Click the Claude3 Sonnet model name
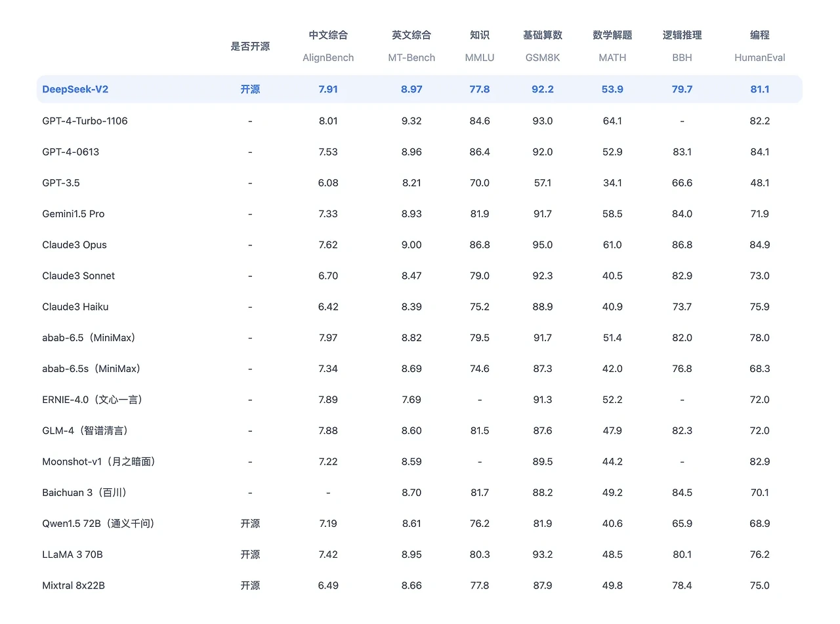This screenshot has width=840, height=624. pyautogui.click(x=78, y=276)
